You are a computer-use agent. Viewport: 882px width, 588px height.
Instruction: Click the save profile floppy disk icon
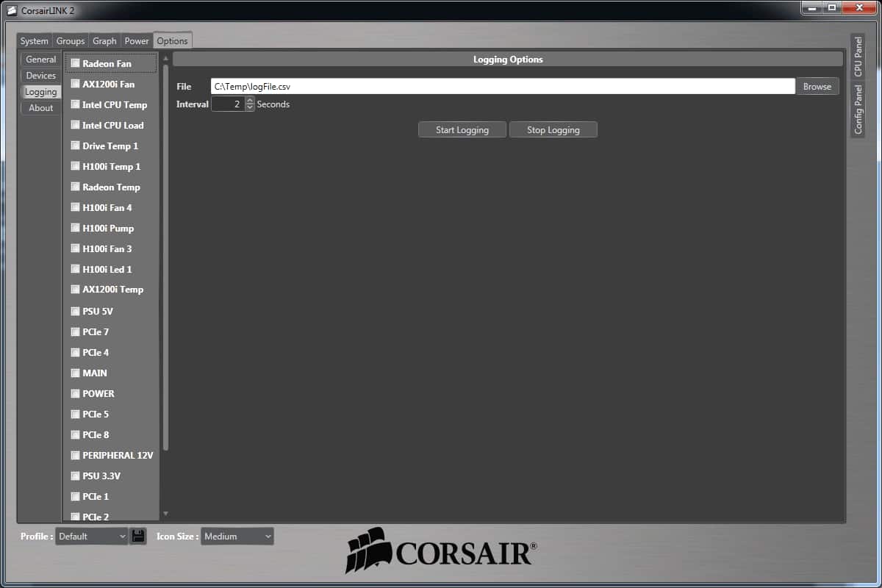point(138,536)
